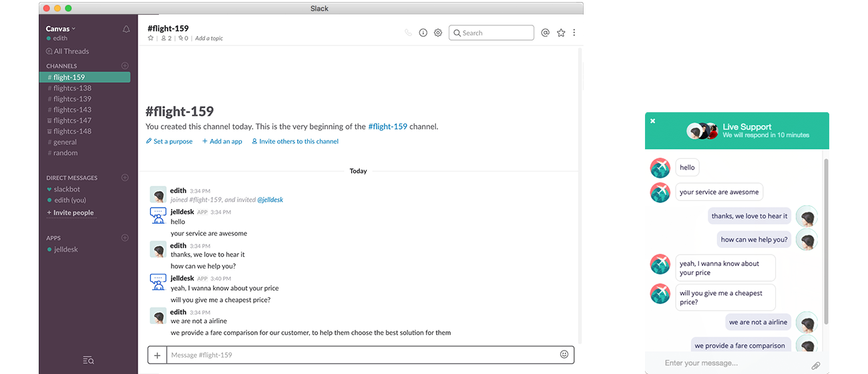Click the agent avatar beside 'how can we help you?'
The image size is (868, 374).
[807, 240]
